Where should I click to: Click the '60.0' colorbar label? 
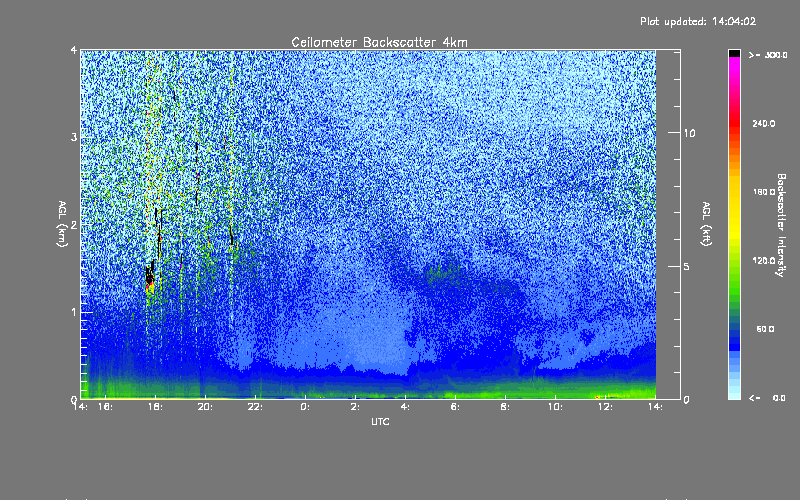pos(765,330)
